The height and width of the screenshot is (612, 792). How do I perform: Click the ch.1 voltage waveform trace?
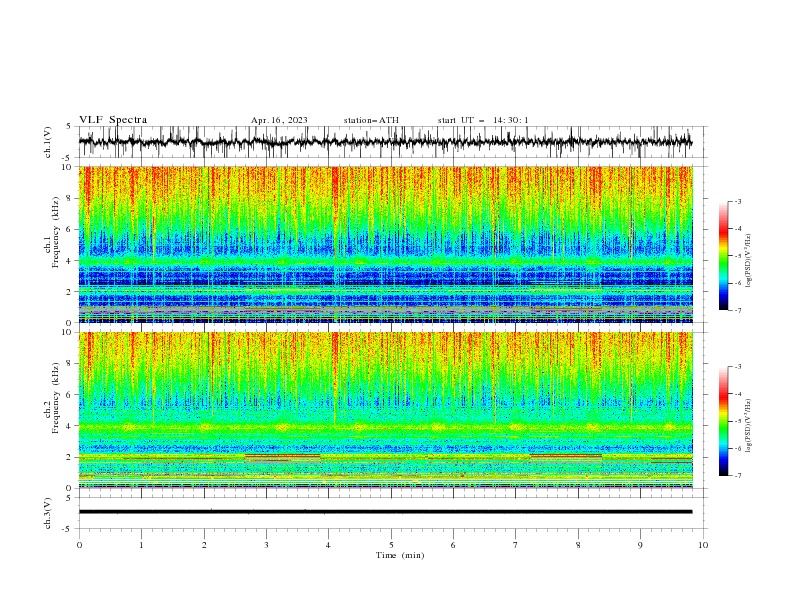click(385, 142)
